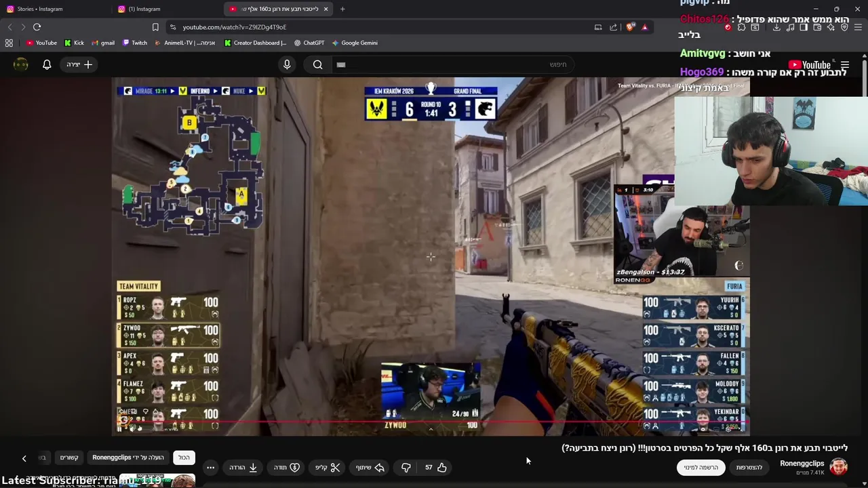
Task: Open the Brave VPN shield icon
Action: point(844,27)
